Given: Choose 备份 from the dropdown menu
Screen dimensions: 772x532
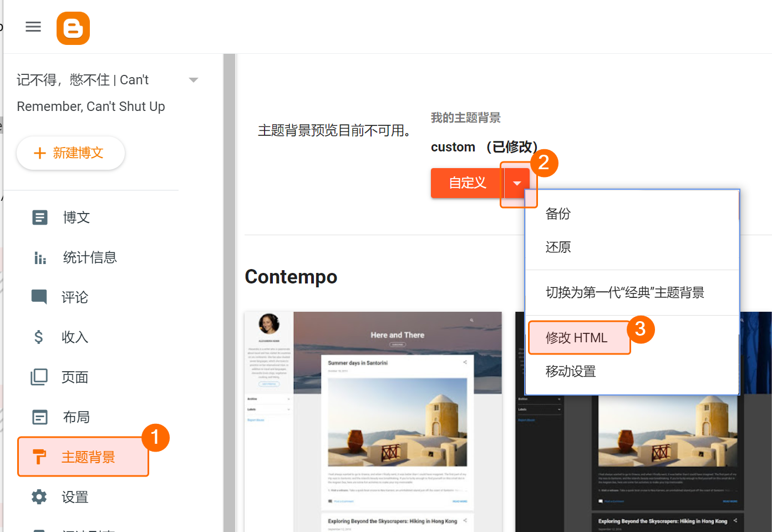Looking at the screenshot, I should (558, 214).
